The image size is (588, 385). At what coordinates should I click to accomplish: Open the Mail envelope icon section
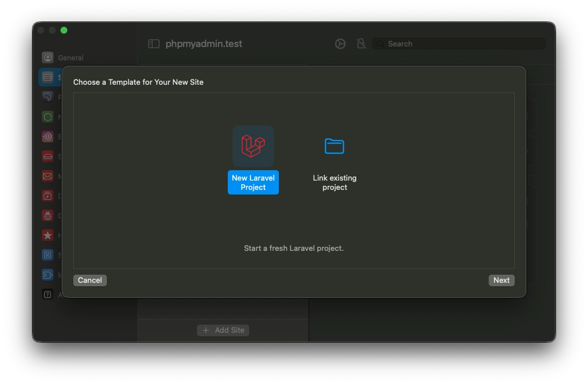pyautogui.click(x=48, y=176)
